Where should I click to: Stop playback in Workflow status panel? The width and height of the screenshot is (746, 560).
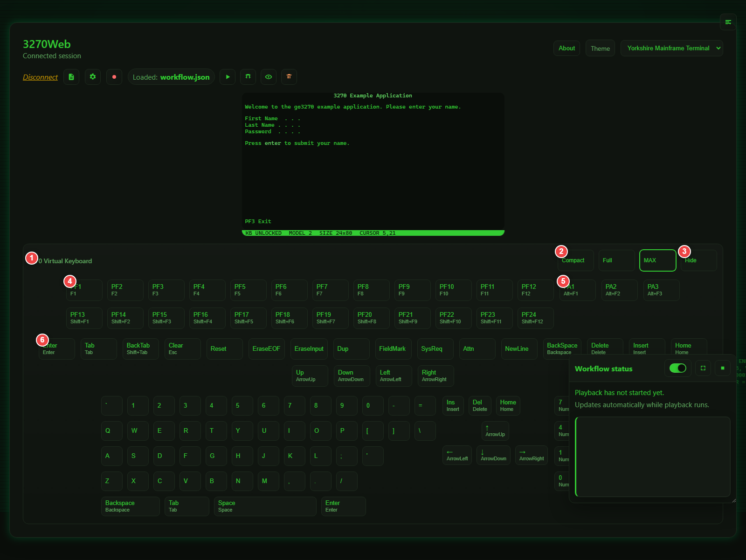pyautogui.click(x=722, y=368)
